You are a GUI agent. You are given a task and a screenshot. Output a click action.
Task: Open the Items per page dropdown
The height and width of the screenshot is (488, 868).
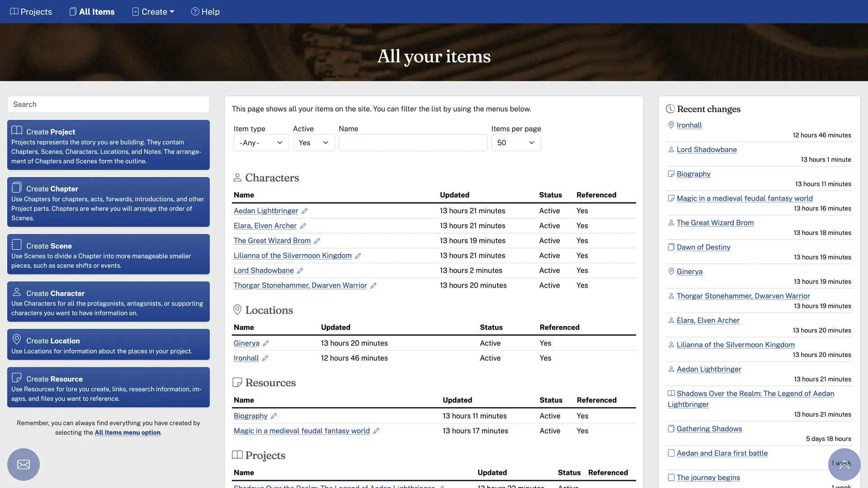pos(516,143)
